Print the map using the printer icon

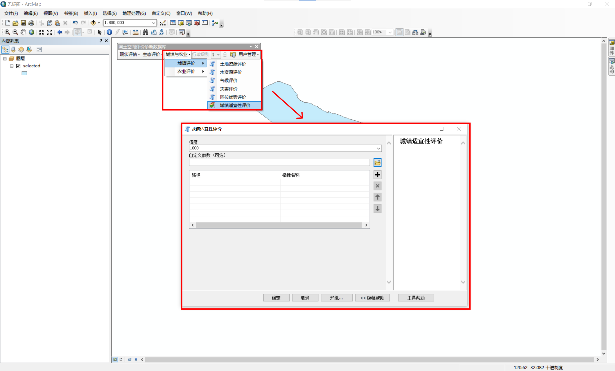[31, 23]
